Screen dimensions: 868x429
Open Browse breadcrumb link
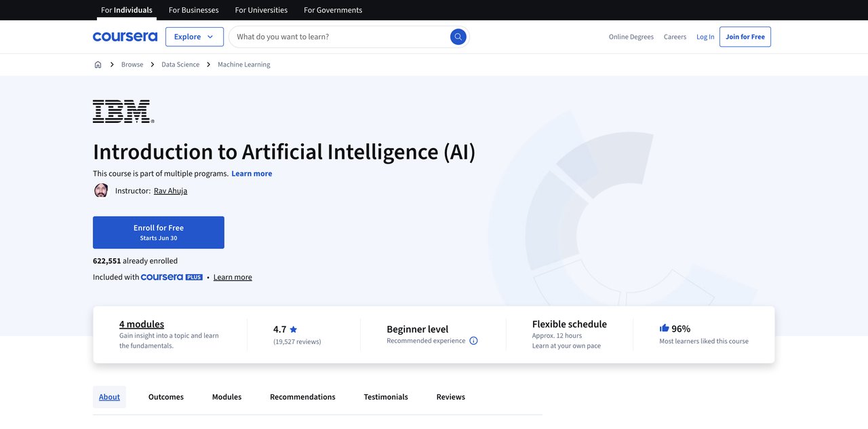point(132,64)
